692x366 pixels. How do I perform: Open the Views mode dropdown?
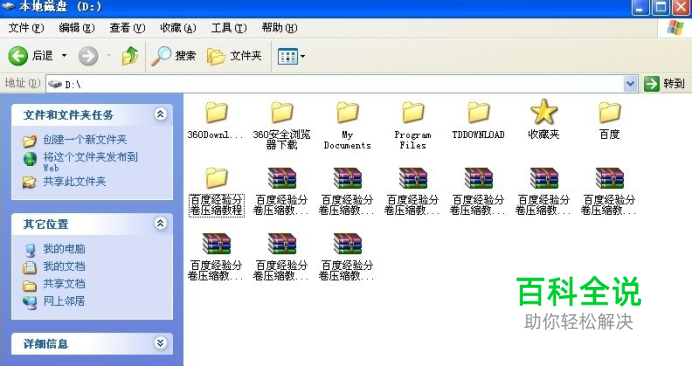coord(291,56)
